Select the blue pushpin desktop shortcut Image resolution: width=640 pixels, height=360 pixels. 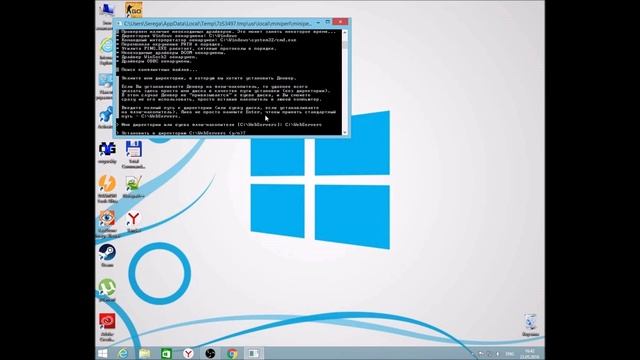point(106,116)
